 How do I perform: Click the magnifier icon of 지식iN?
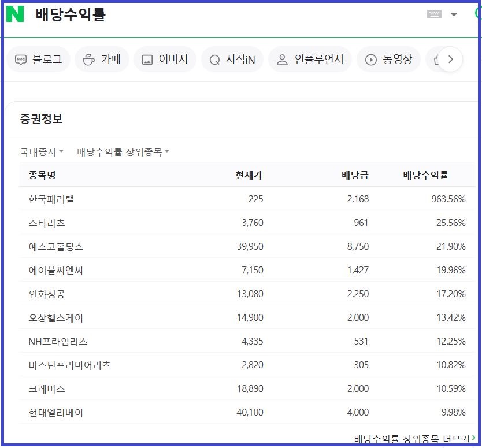[214, 60]
